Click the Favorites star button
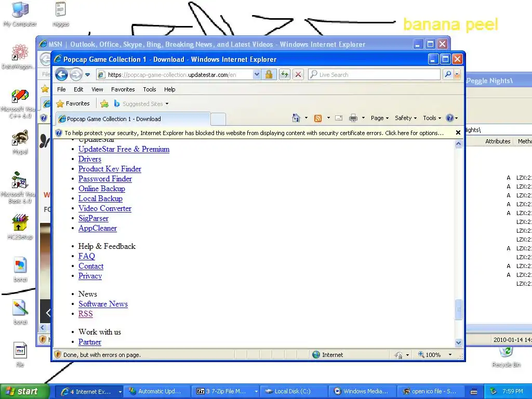 pyautogui.click(x=73, y=103)
